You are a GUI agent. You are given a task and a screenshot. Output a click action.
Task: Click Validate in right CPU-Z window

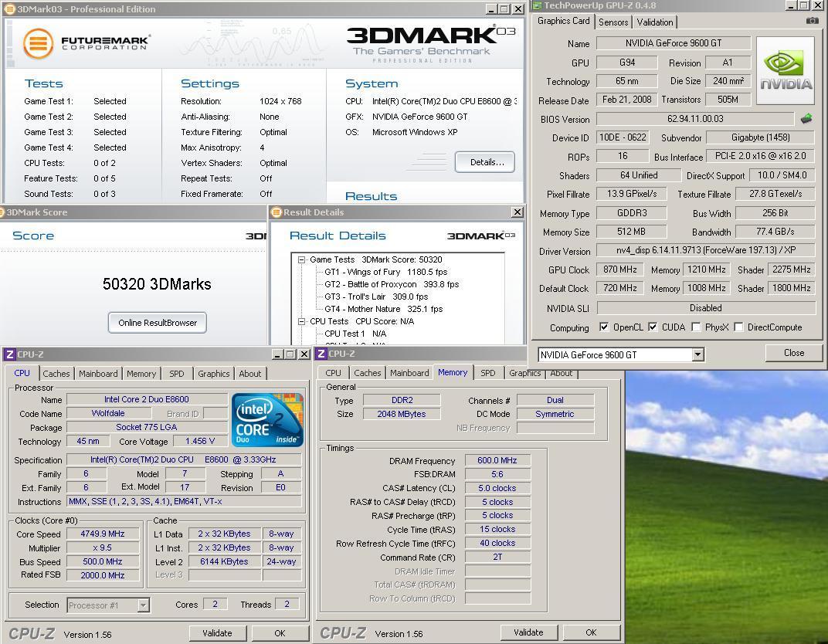528,632
